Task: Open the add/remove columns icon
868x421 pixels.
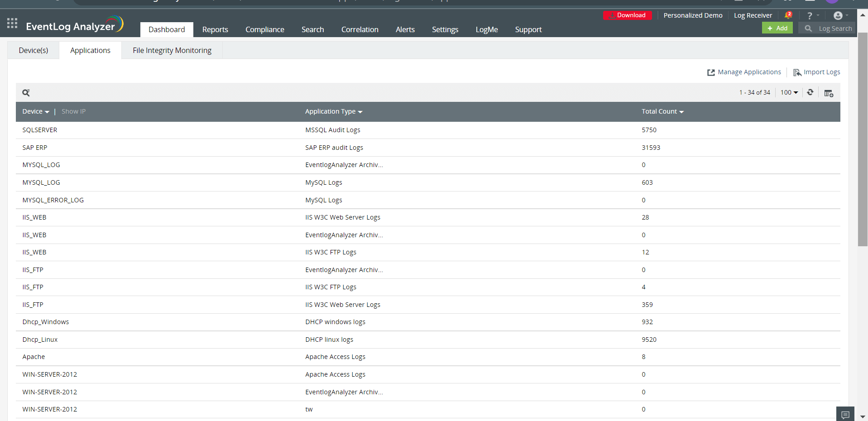Action: (829, 93)
